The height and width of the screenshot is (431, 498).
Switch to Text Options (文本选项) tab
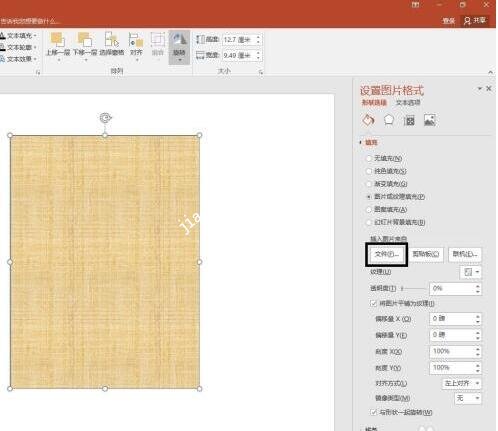coord(408,102)
